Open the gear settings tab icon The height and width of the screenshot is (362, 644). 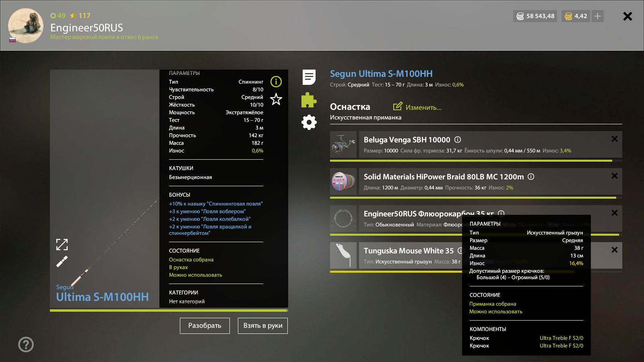tap(309, 122)
